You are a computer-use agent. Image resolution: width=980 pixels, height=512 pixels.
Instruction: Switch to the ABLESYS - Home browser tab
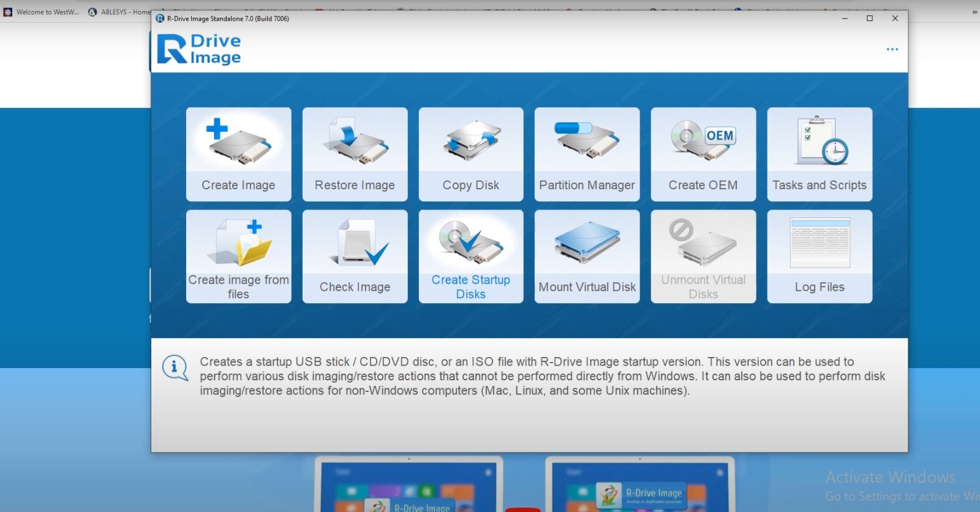[x=119, y=12]
